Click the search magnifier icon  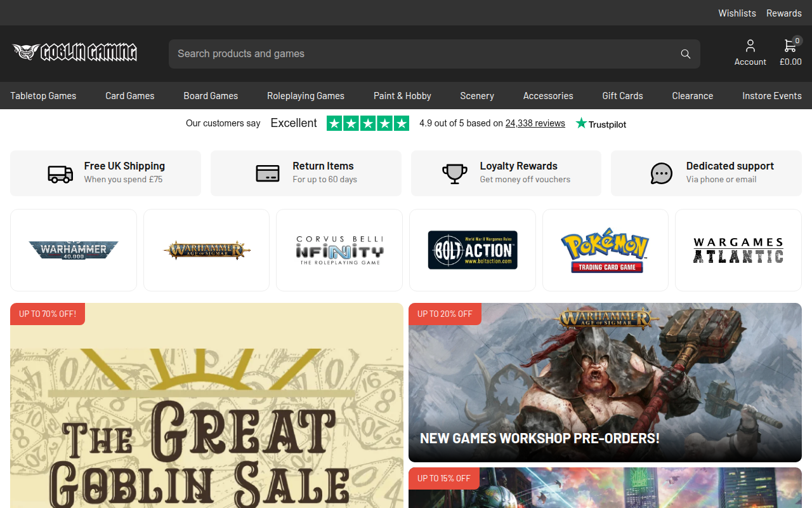click(x=686, y=54)
